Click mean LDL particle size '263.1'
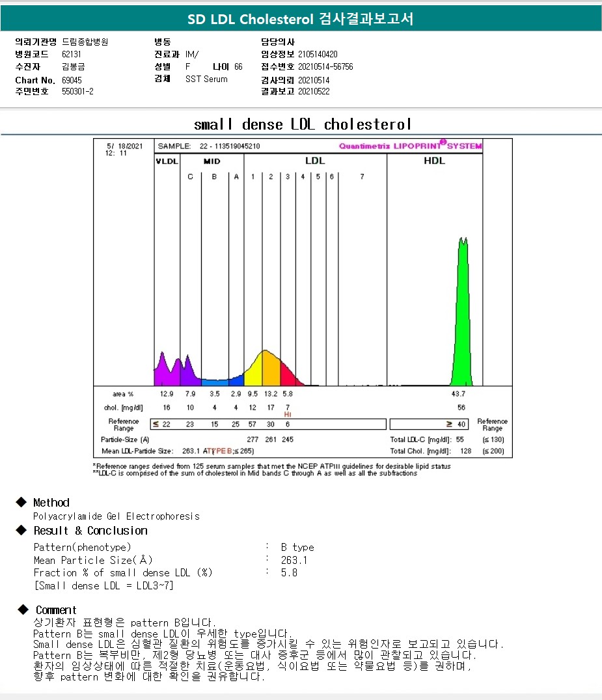 [x=191, y=451]
